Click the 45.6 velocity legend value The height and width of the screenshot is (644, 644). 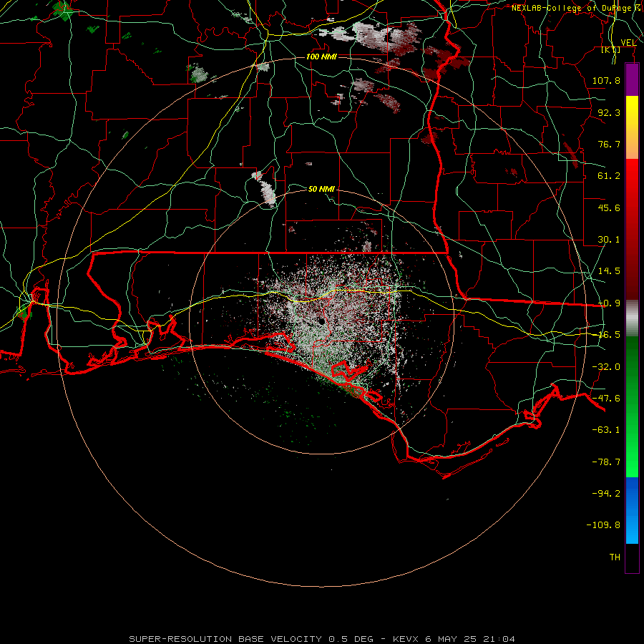tap(609, 208)
